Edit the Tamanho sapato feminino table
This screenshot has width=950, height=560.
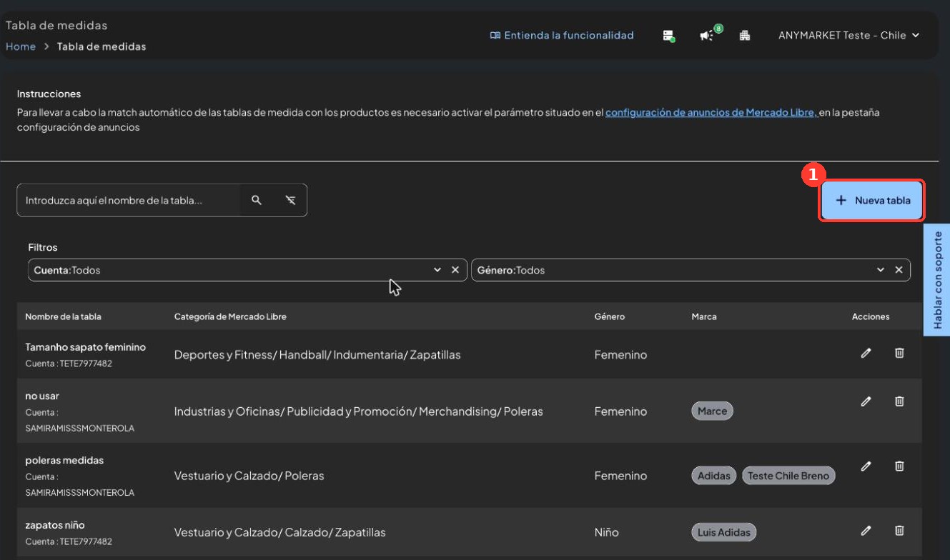[866, 353]
